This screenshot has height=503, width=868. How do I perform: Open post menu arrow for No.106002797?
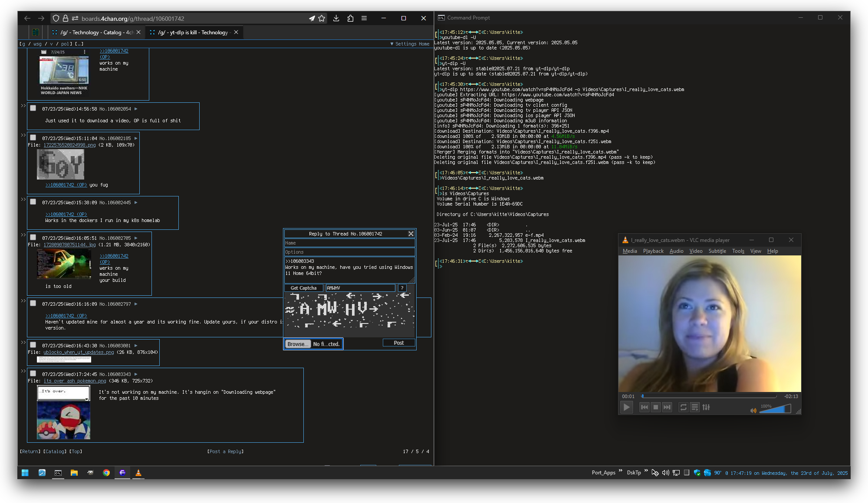pos(136,304)
